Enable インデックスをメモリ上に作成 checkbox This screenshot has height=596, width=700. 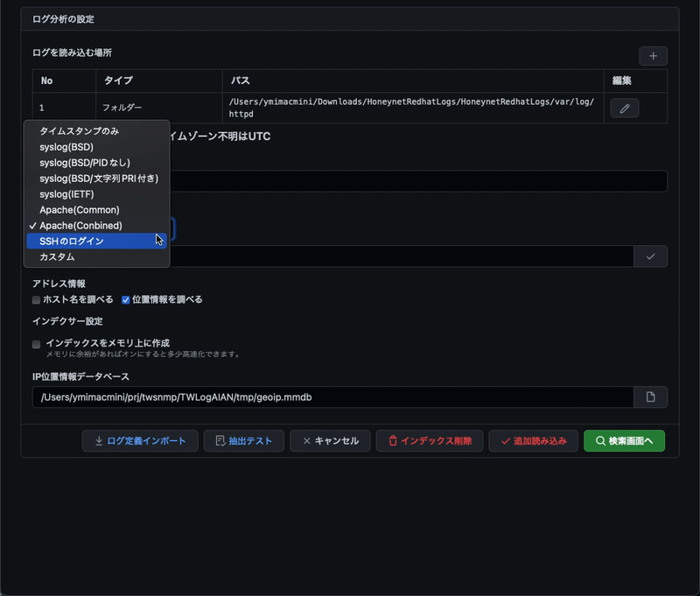[x=37, y=344]
